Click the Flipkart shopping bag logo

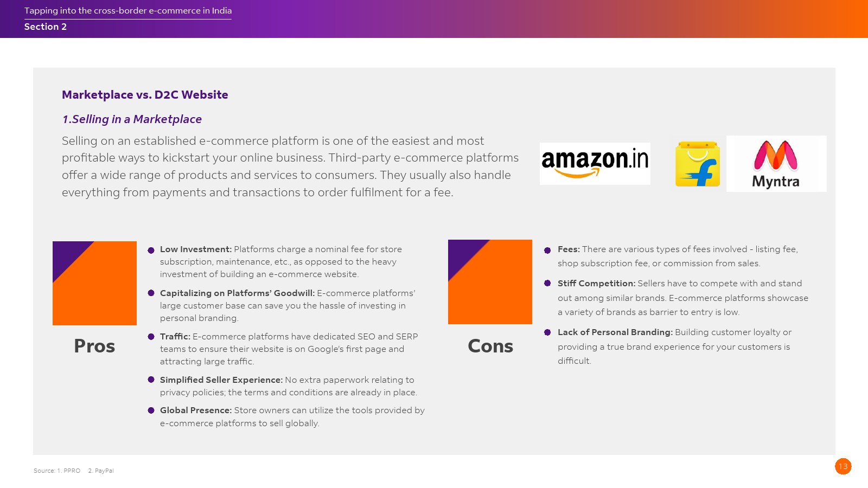[697, 164]
